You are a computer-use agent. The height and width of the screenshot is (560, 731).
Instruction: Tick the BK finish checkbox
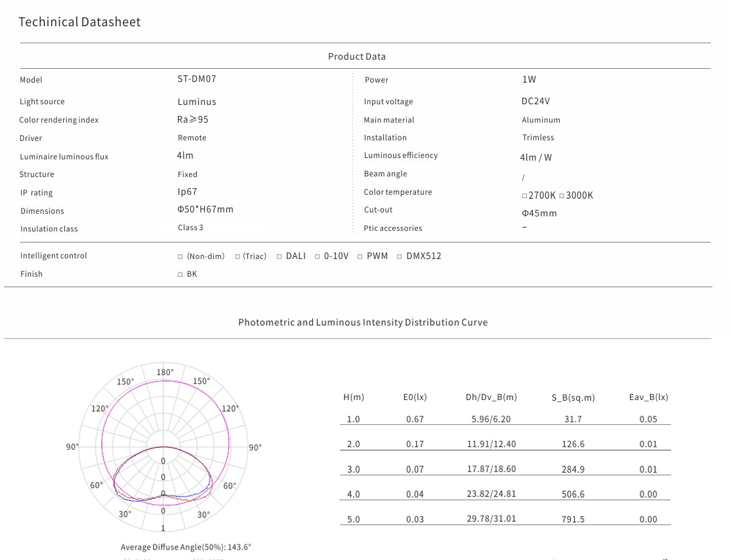coord(180,275)
